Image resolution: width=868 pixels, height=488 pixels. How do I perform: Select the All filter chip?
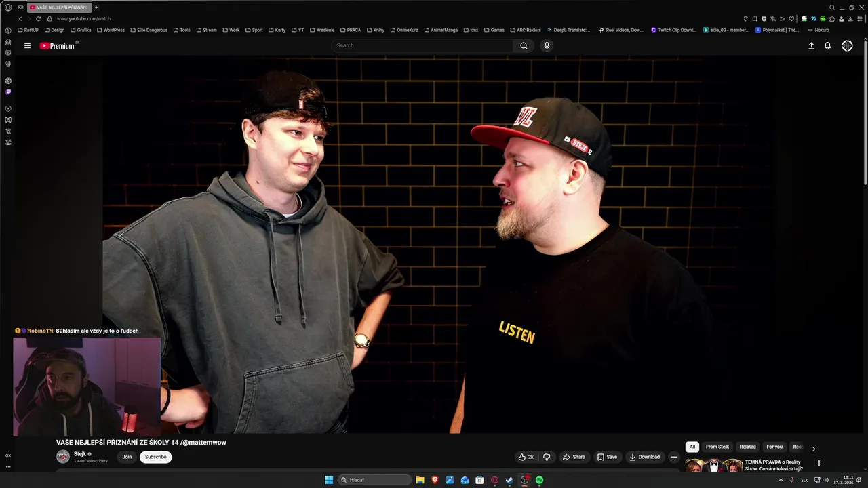coord(692,447)
